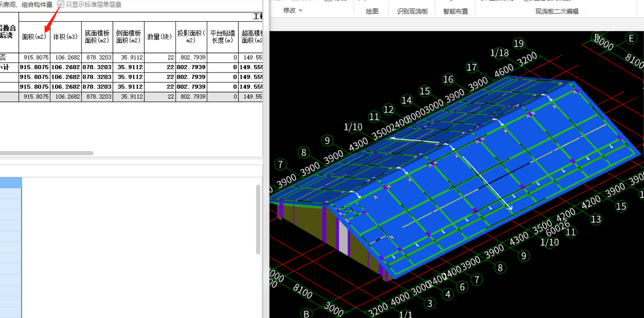
Task: Open the 修改 dropdown in the ribbon
Action: (x=293, y=11)
